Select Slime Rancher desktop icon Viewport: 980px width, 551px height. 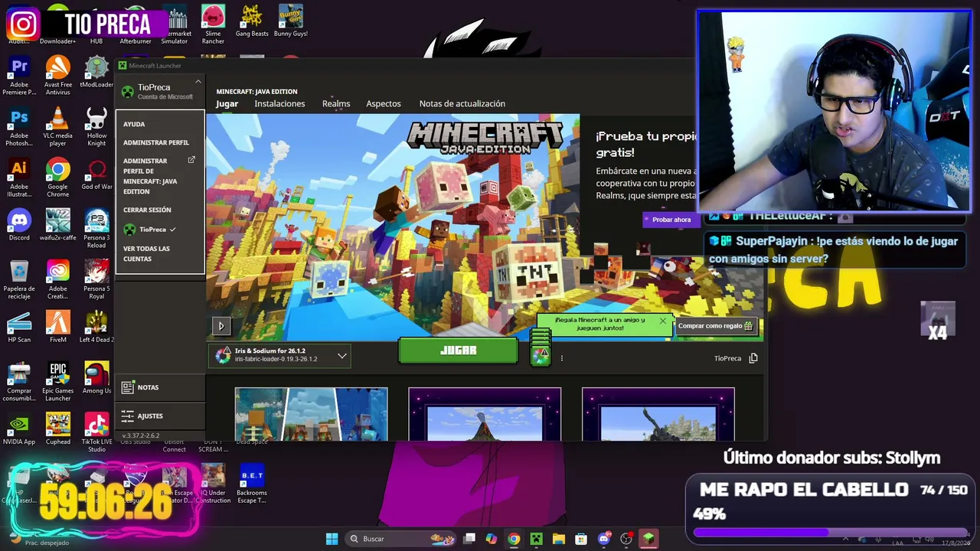213,24
